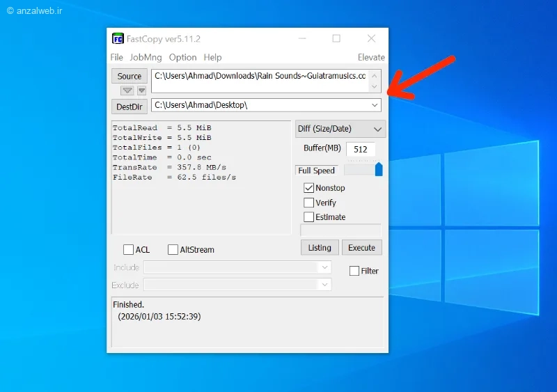Viewport: 557px width, 392px height.
Task: Click the Listing button
Action: [x=320, y=248]
